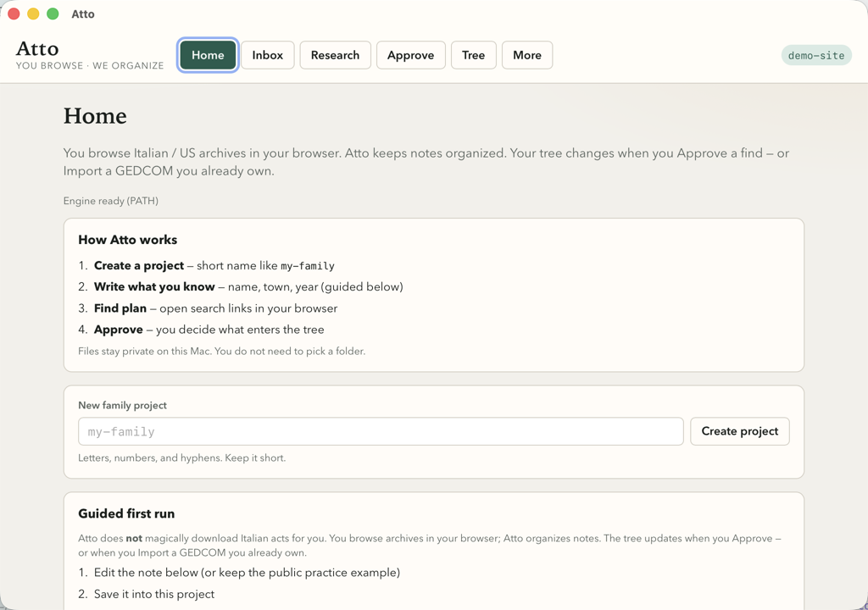Click the demo-site badge

(816, 55)
